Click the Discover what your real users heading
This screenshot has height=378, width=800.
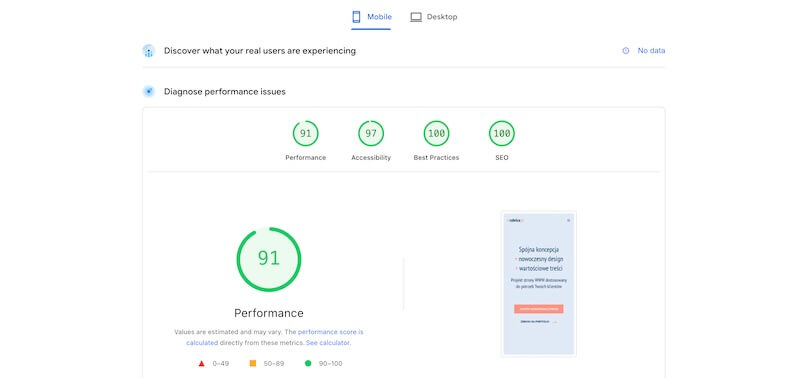click(x=260, y=51)
